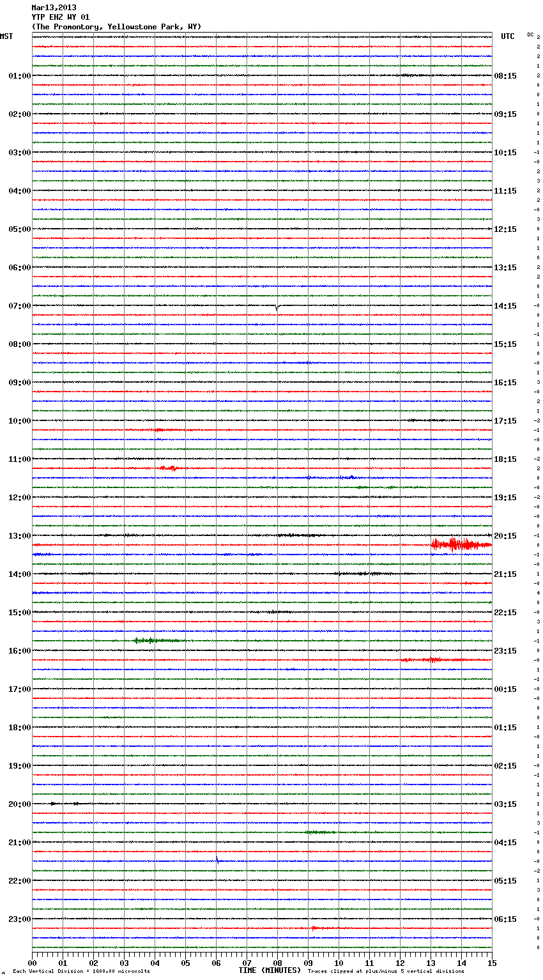The width and height of the screenshot is (543, 980).
Task: Click the 19:15 UTC time label
Action: (x=505, y=498)
